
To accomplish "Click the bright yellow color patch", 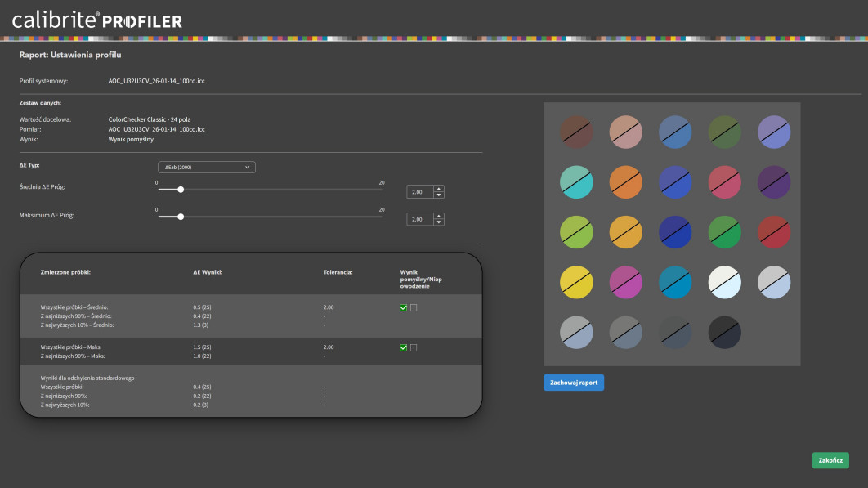I will pos(576,282).
